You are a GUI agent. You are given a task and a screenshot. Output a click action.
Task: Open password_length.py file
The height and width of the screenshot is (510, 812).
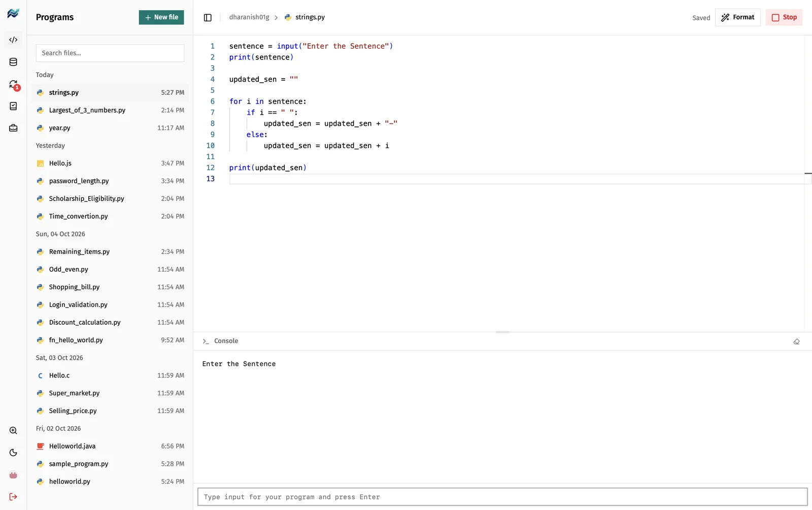click(x=110, y=181)
